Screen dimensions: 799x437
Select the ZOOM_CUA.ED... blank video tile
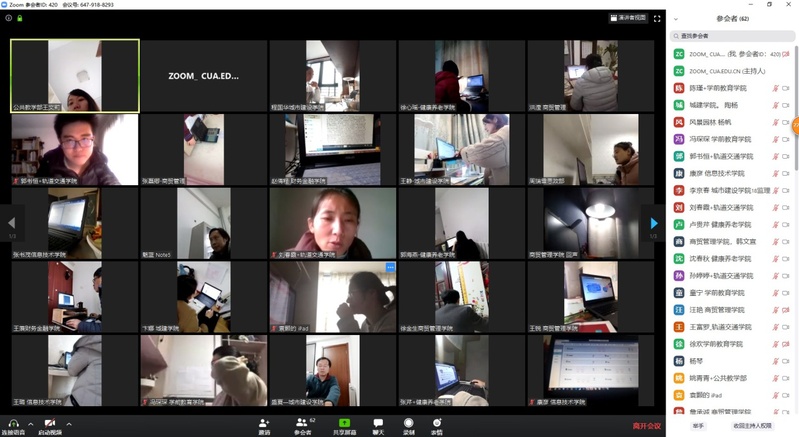click(203, 76)
